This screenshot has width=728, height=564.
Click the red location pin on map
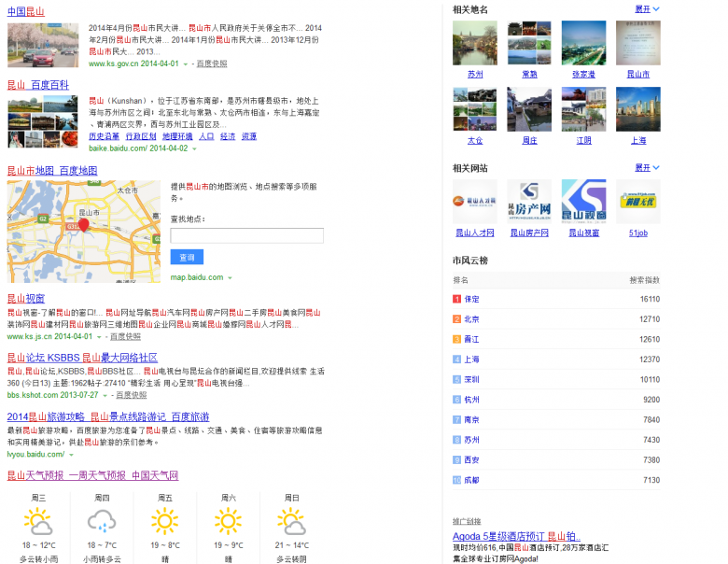[84, 225]
